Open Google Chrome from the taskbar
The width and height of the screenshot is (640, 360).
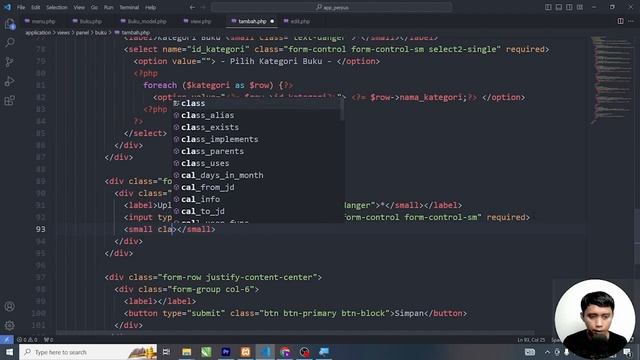[x=285, y=352]
